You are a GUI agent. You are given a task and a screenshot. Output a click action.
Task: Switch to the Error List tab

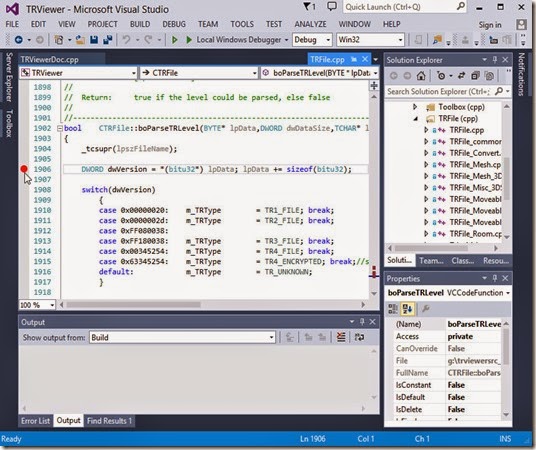point(36,421)
